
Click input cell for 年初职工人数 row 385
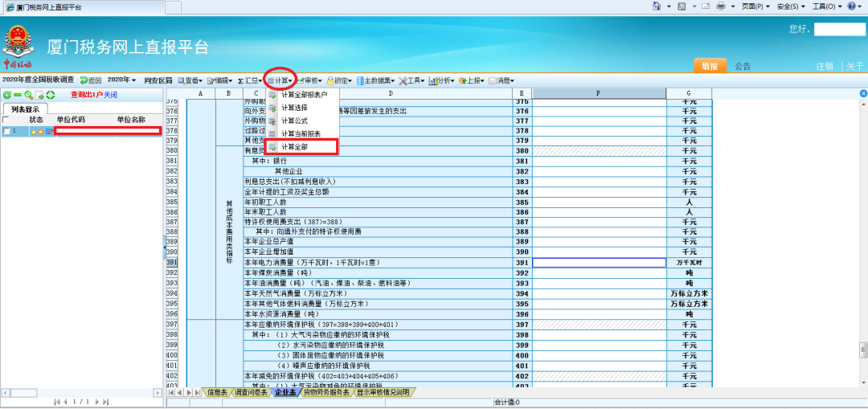[x=599, y=202]
